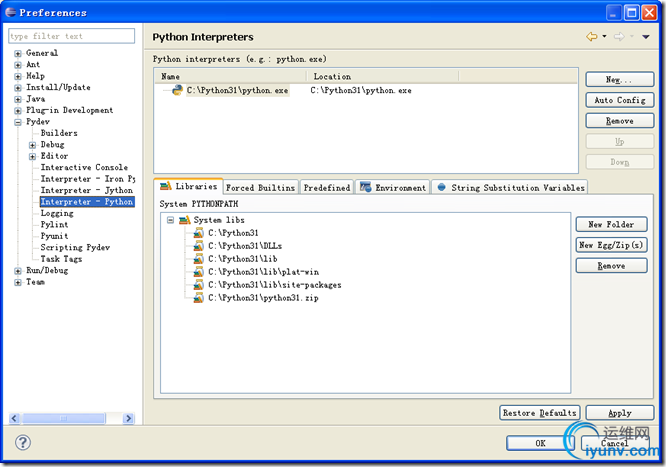Select Builders in the Pydev tree

pyautogui.click(x=59, y=133)
